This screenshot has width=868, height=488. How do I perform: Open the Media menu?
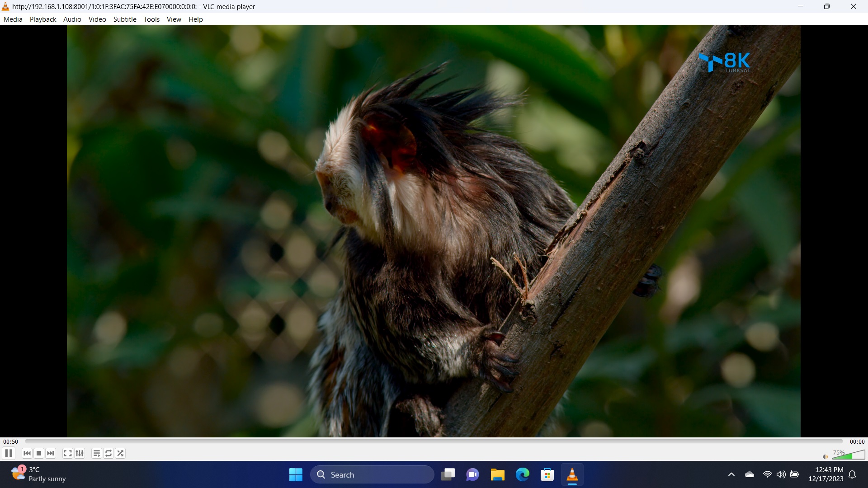pos(13,19)
